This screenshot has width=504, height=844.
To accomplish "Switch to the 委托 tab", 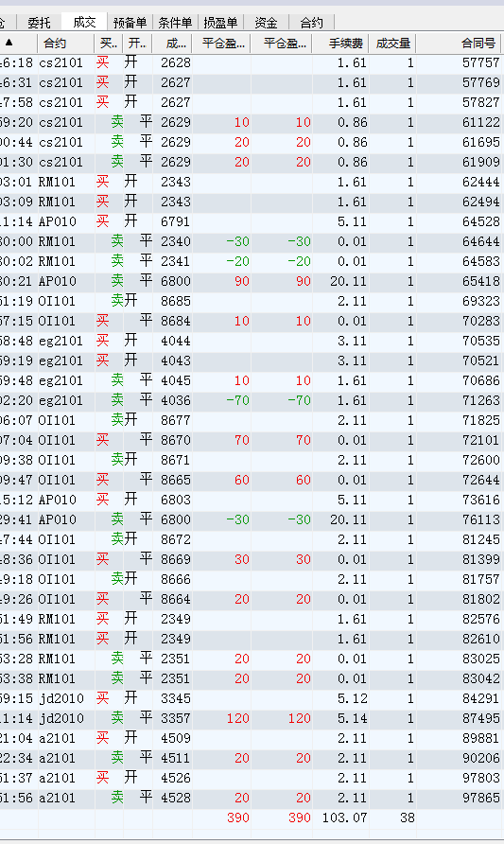I will (40, 23).
